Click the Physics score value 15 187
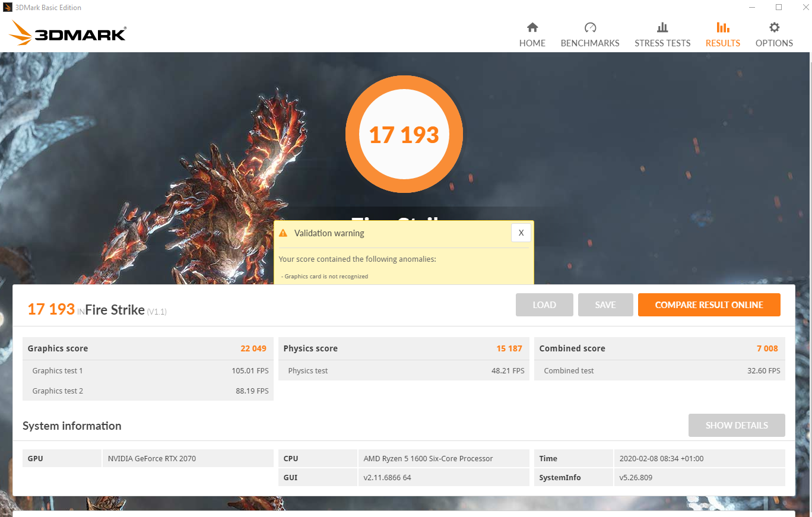Viewport: 812px width, 517px height. pos(509,348)
